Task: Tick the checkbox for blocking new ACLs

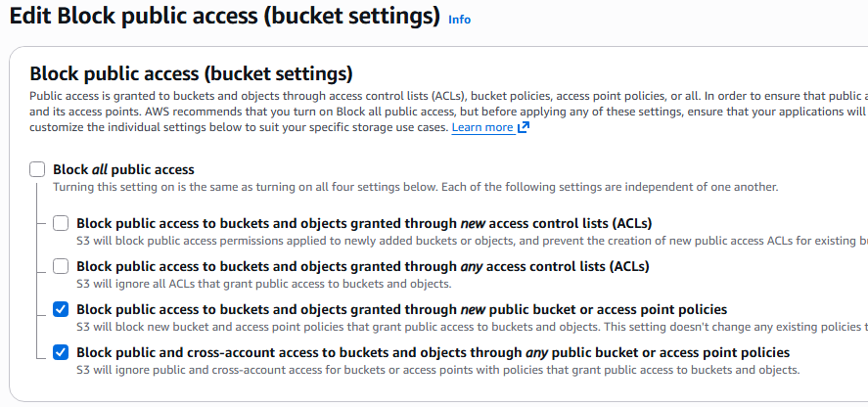Action: (61, 224)
